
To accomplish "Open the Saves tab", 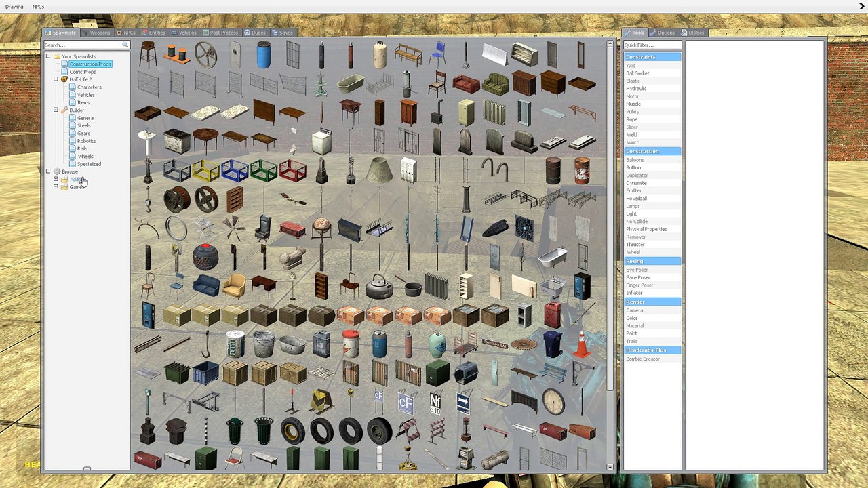I will click(283, 33).
